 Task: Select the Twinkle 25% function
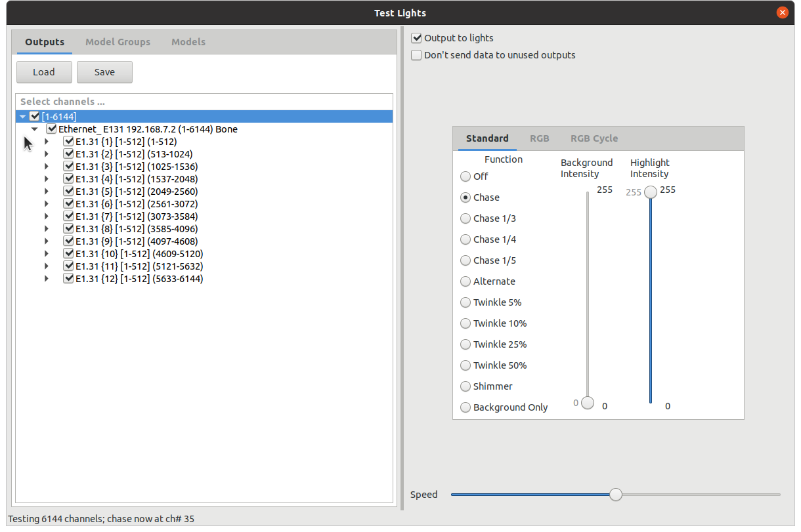[465, 344]
